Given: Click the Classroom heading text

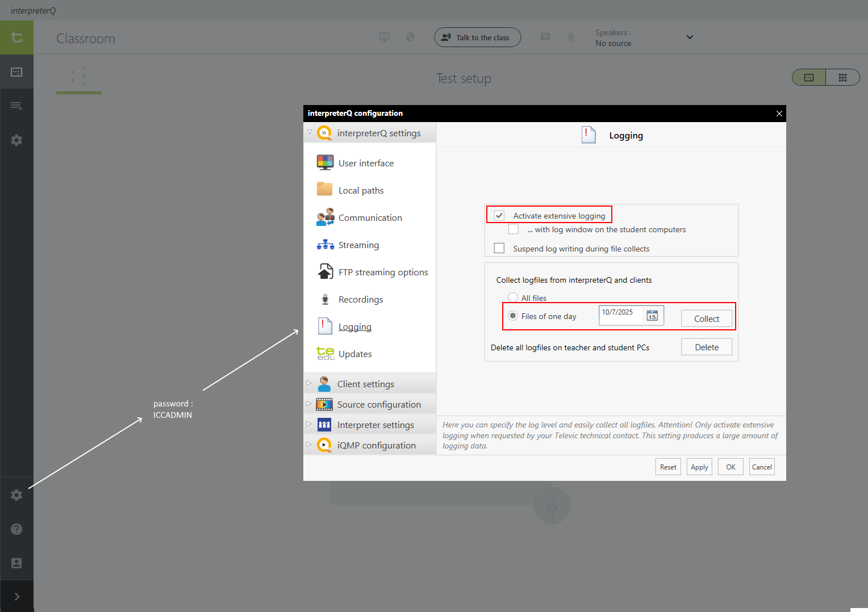Looking at the screenshot, I should click(86, 39).
